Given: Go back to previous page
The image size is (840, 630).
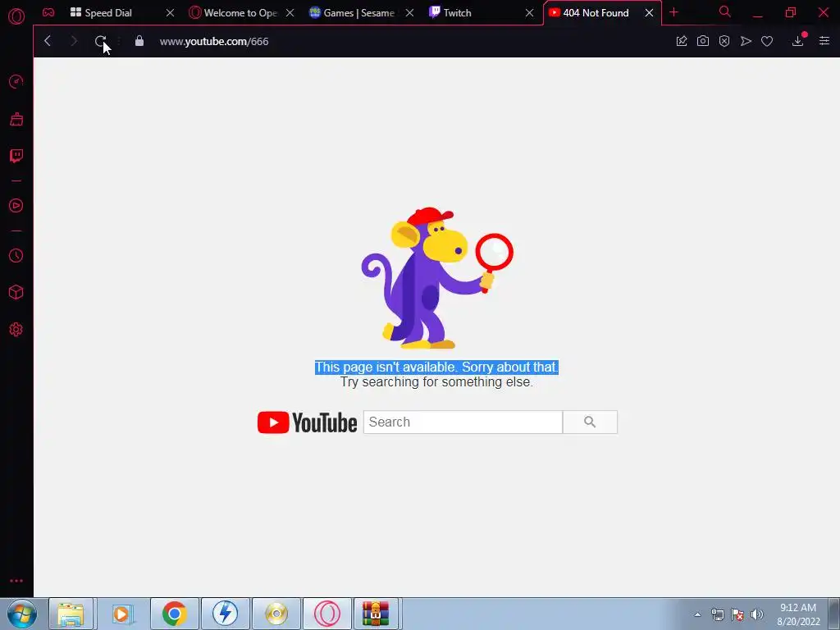Looking at the screenshot, I should coord(48,41).
